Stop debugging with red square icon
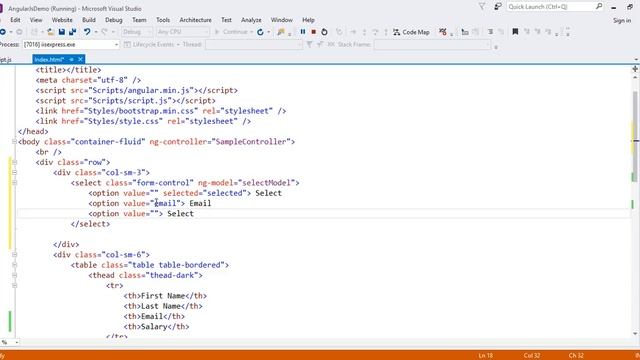640x360 pixels. (x=313, y=31)
